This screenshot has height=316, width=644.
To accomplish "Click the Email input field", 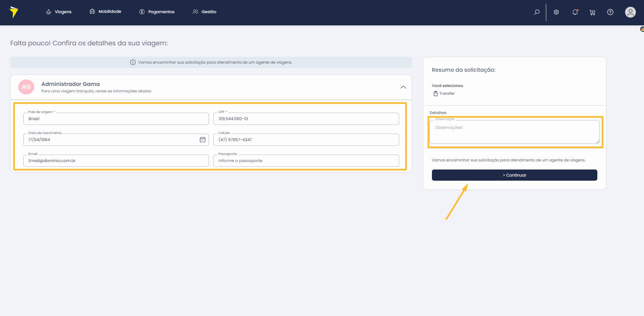I will coord(116,161).
